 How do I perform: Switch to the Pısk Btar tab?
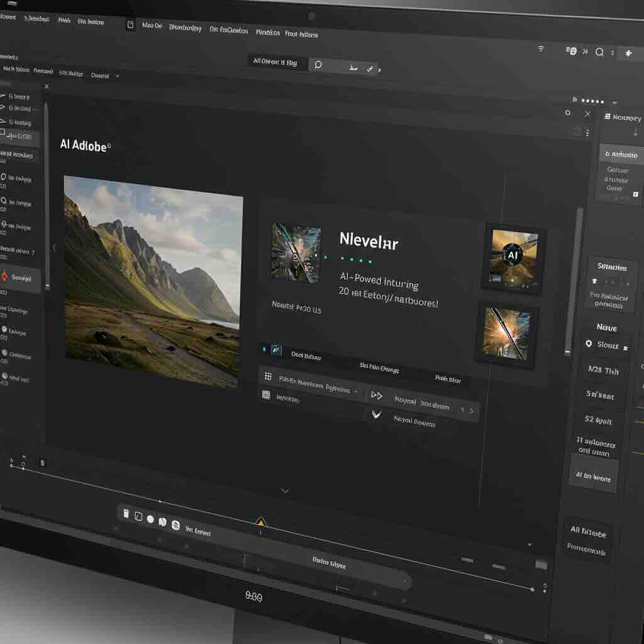coord(448,379)
